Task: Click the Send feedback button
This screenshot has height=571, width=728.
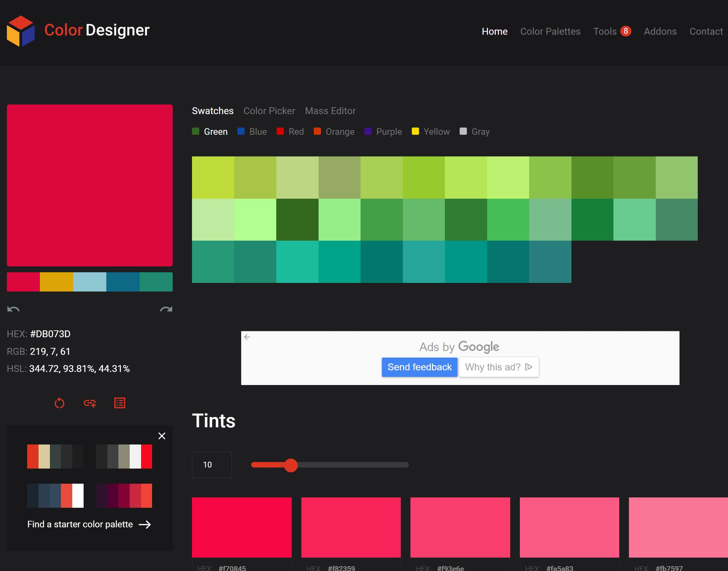Action: (419, 367)
